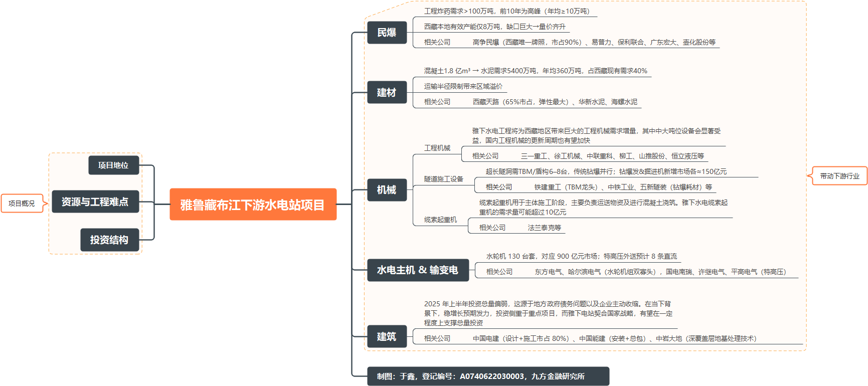Select the 三一重工、徐工机械 company list
Screen dimensions: 868x386
click(x=612, y=156)
